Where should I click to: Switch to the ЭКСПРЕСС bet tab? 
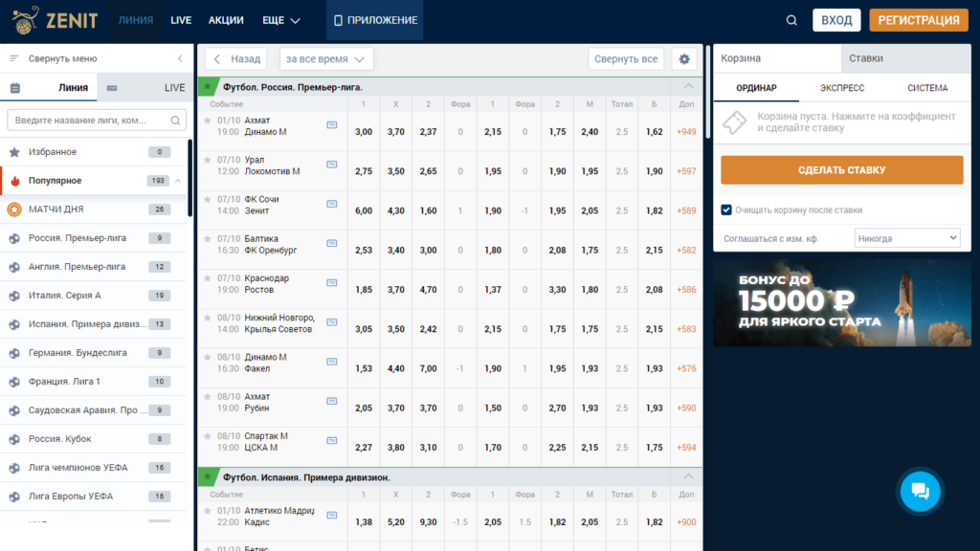[842, 88]
